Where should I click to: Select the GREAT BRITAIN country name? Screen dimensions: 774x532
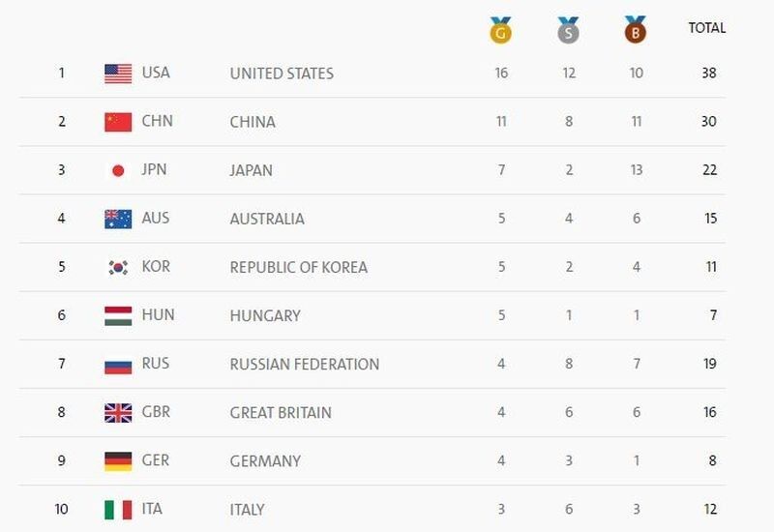281,413
